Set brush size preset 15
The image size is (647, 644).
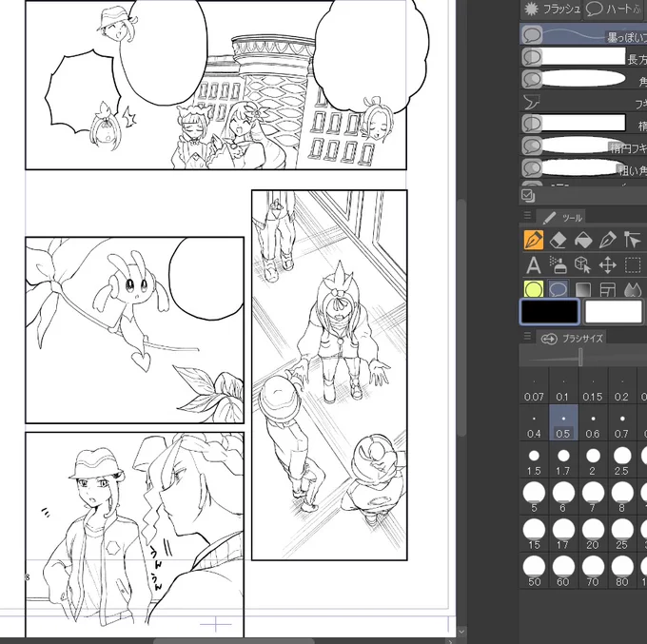(534, 535)
